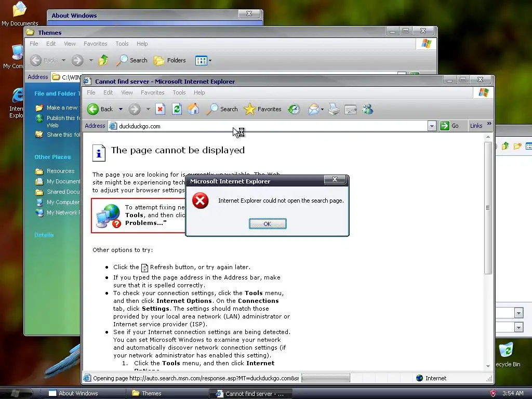This screenshot has width=532, height=399.
Task: Click the Internet zone in status bar
Action: pos(431,378)
